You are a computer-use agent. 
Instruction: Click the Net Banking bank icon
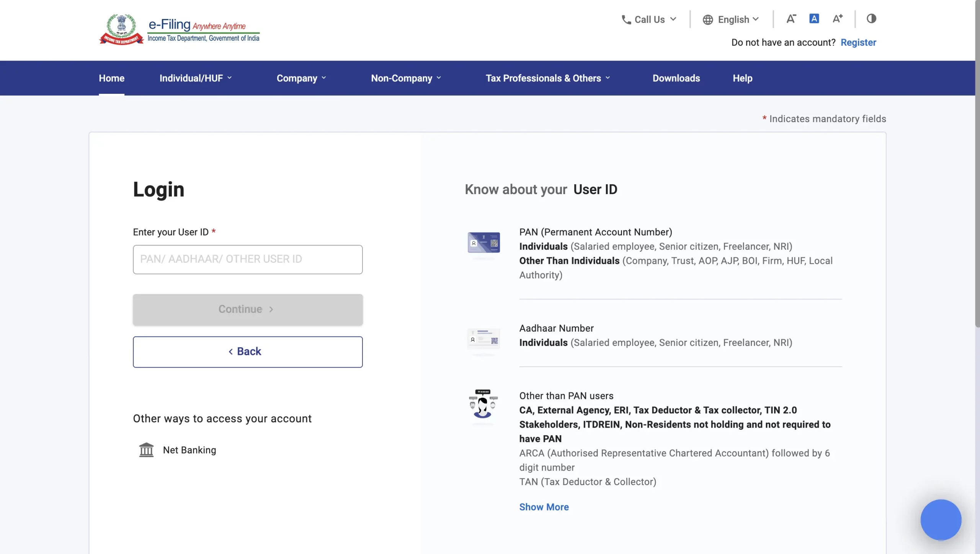point(146,450)
